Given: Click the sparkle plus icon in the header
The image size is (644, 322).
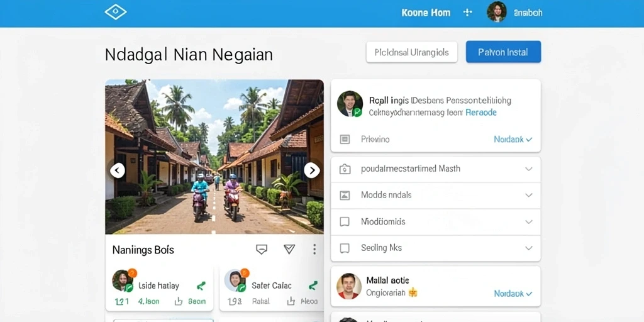Looking at the screenshot, I should (x=467, y=13).
